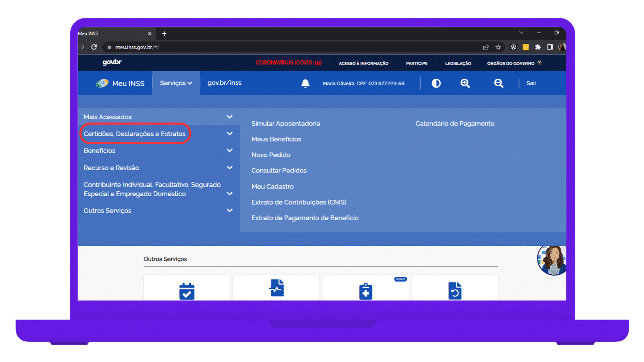Click the calendar checkmark service icon

187,290
